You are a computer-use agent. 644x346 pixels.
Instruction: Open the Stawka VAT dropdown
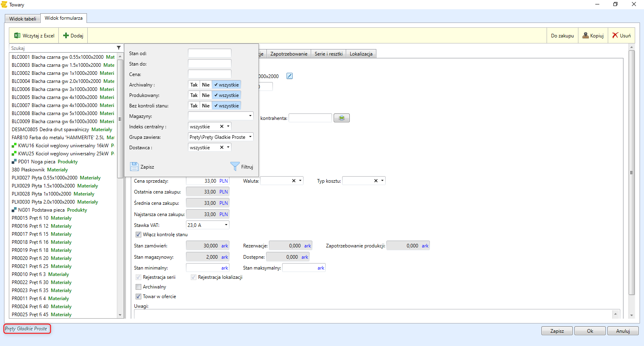coord(226,225)
